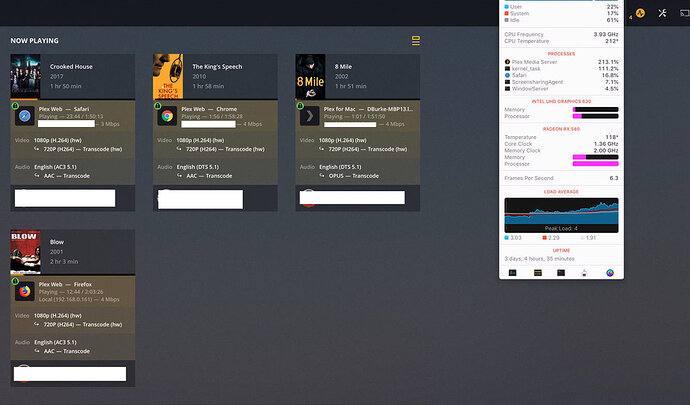Click Plex for Mac chevron icon on 8 Mile
This screenshot has height=405, width=690.
click(x=310, y=116)
